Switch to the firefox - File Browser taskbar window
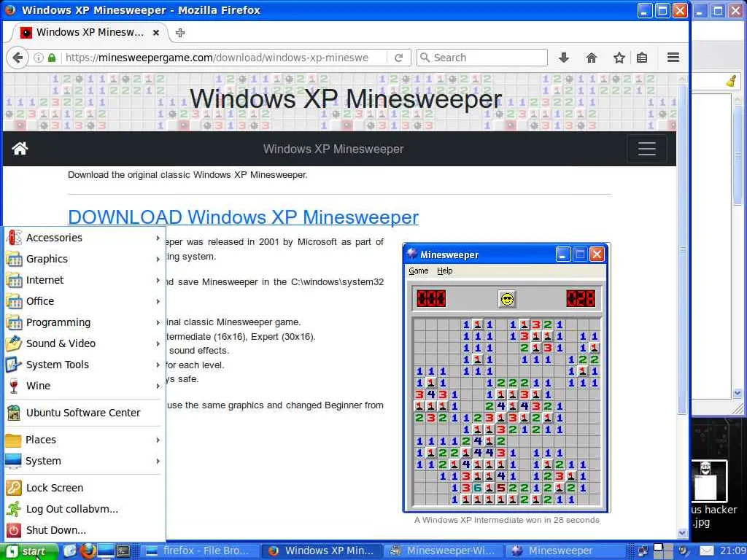Image resolution: width=747 pixels, height=560 pixels. coord(200,551)
